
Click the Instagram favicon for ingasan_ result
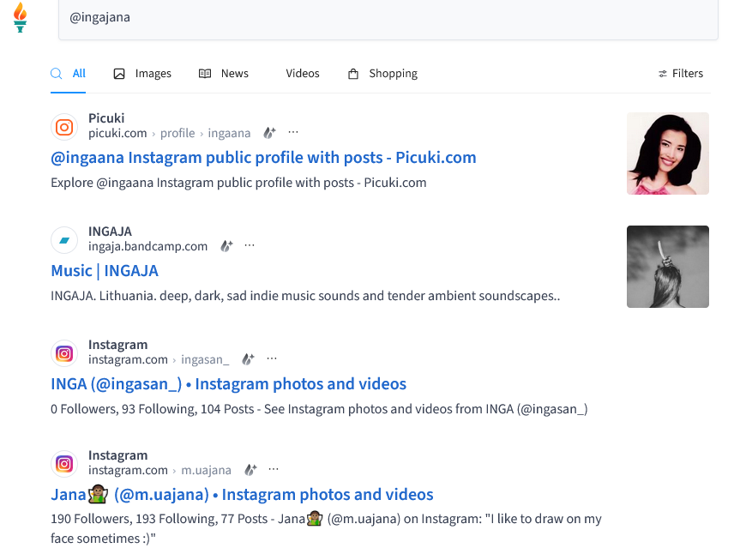(64, 353)
